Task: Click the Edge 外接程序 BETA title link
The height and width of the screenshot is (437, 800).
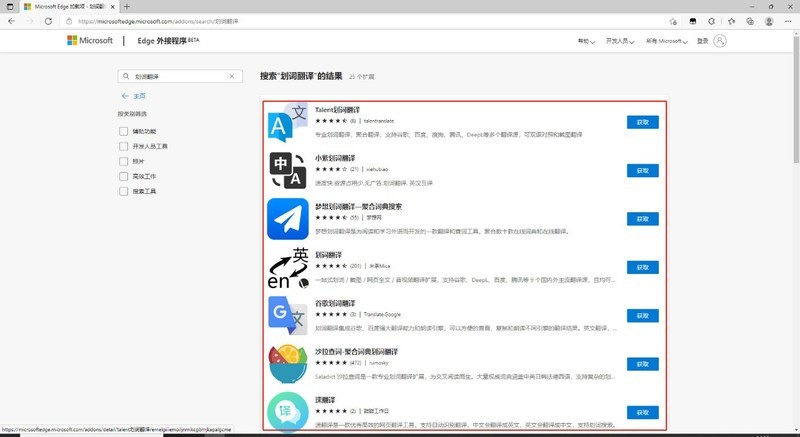Action: click(168, 40)
